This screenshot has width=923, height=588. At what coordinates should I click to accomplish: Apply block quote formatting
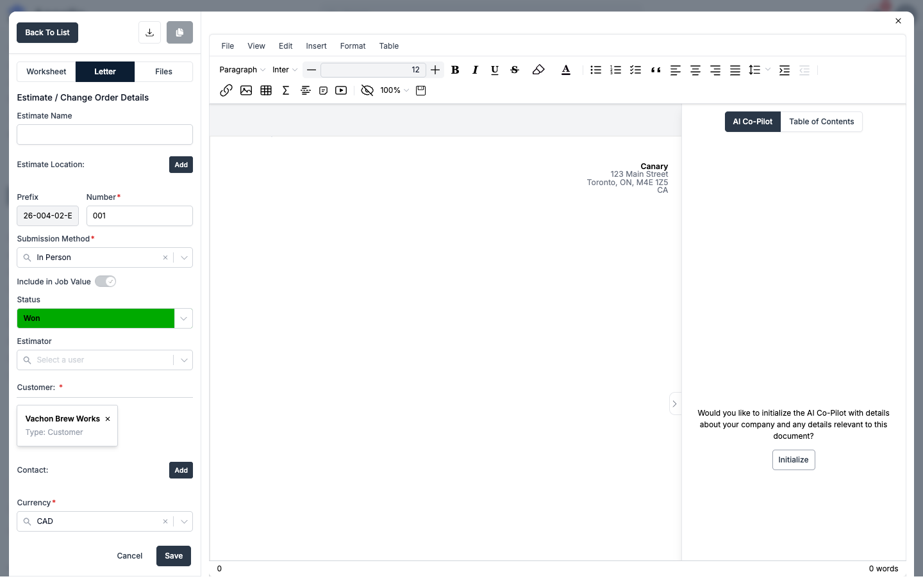pos(656,70)
